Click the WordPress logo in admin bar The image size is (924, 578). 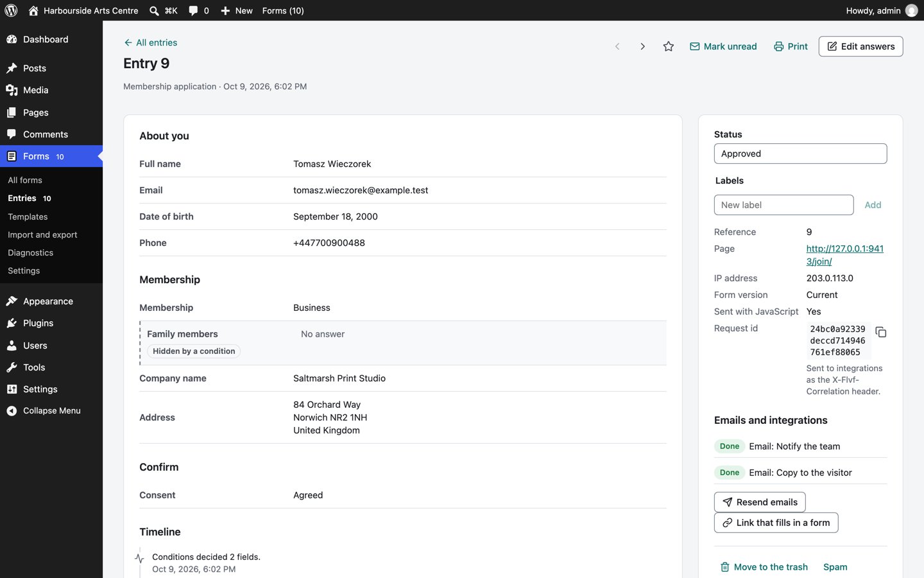pos(11,10)
